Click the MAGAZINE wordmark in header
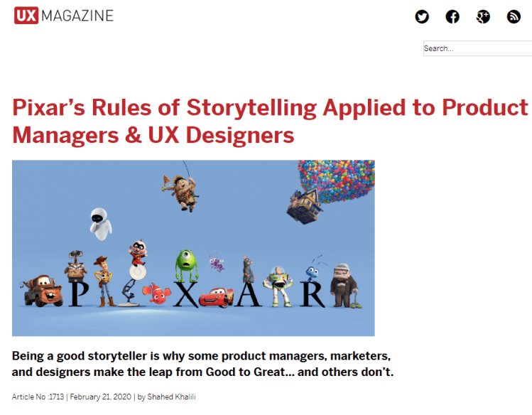This screenshot has height=415, width=532. (77, 16)
